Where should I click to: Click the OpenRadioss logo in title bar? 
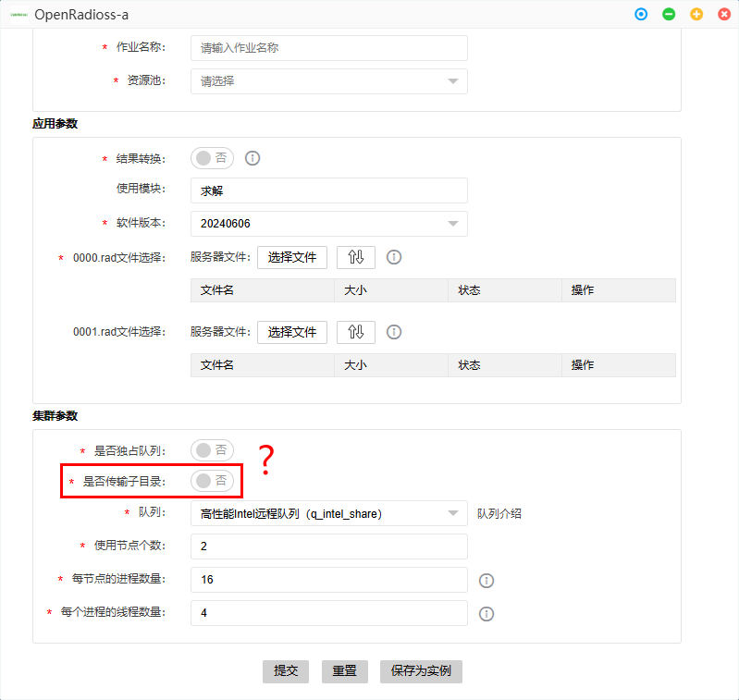tap(18, 15)
